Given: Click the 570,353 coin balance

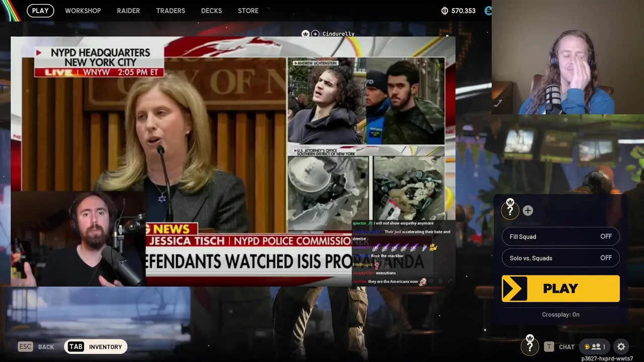Looking at the screenshot, I should click(463, 11).
